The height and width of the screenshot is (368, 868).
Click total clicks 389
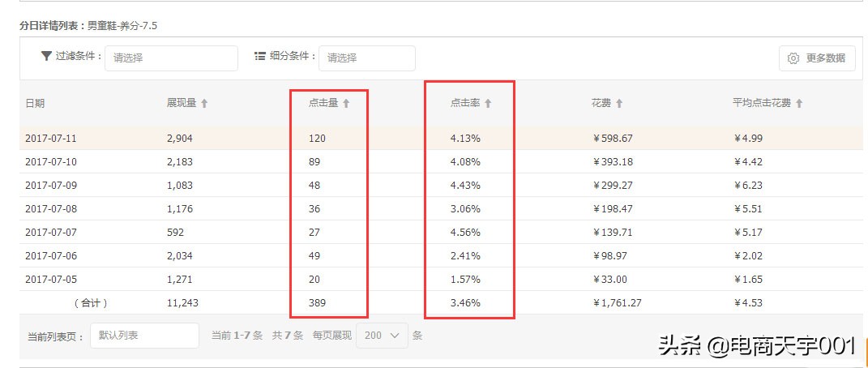click(317, 303)
